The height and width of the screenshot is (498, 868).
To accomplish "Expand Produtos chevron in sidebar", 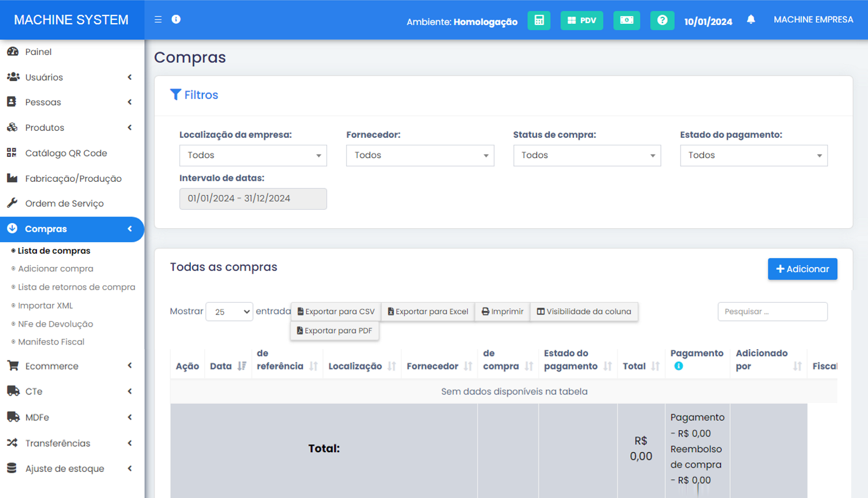I will click(130, 127).
